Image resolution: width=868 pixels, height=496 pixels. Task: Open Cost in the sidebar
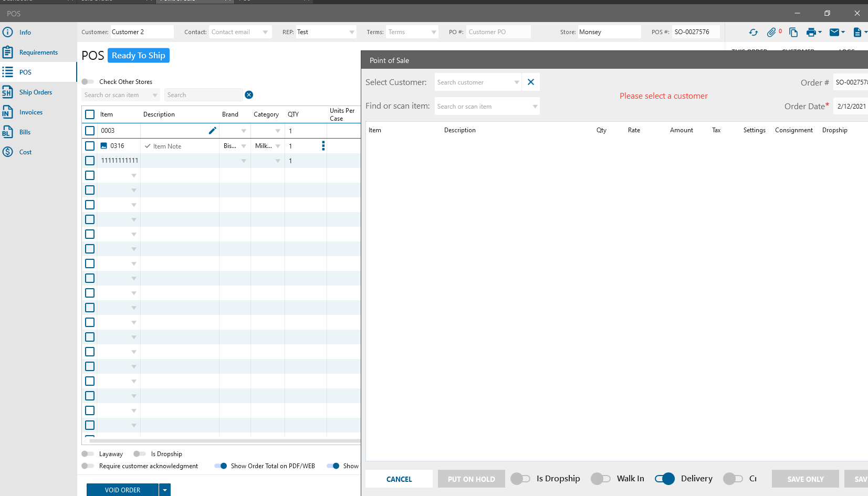[x=25, y=152]
